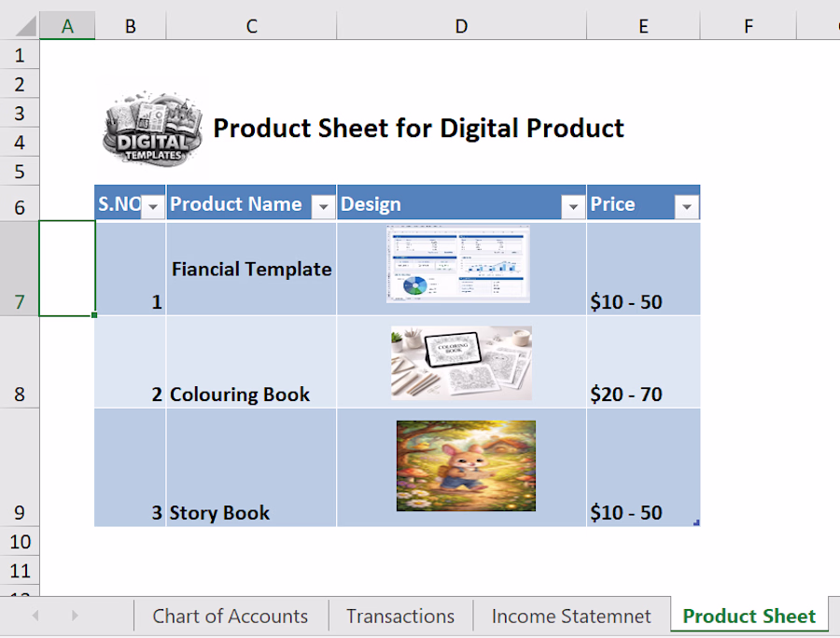
Task: Click the 'Story Book' cell
Action: tap(251, 468)
